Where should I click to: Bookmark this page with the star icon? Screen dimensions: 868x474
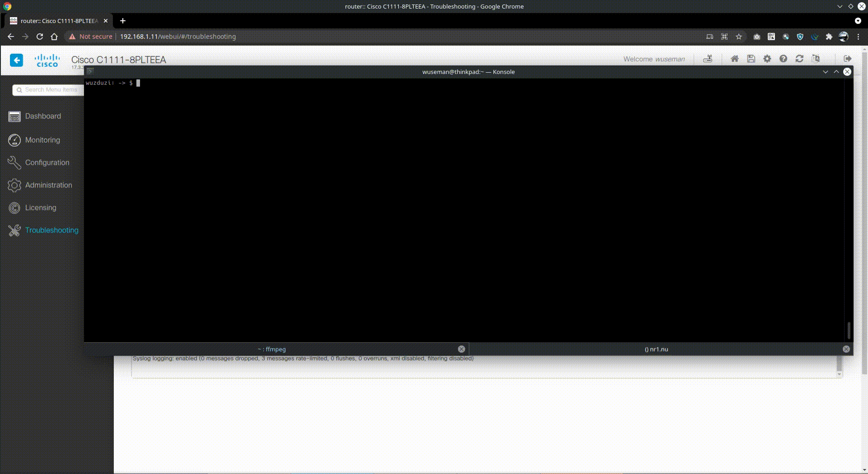click(739, 37)
